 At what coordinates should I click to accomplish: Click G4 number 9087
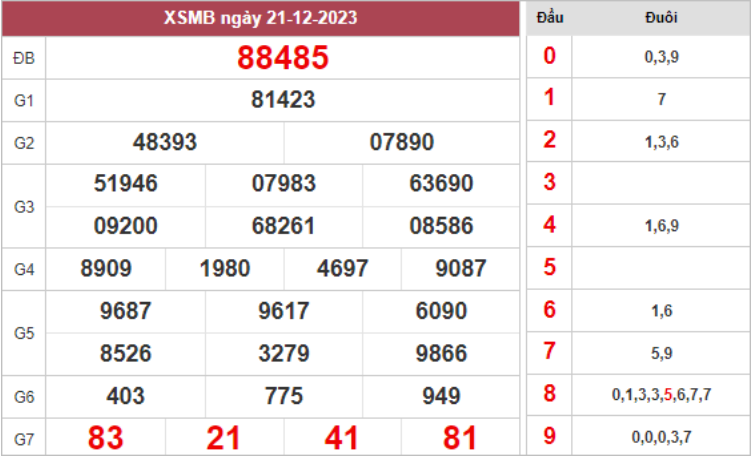[461, 268]
